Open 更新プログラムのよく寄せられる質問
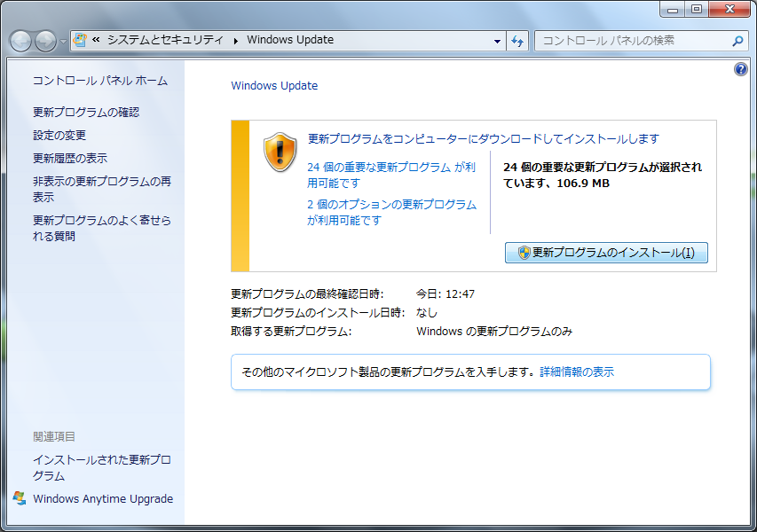 [x=102, y=228]
